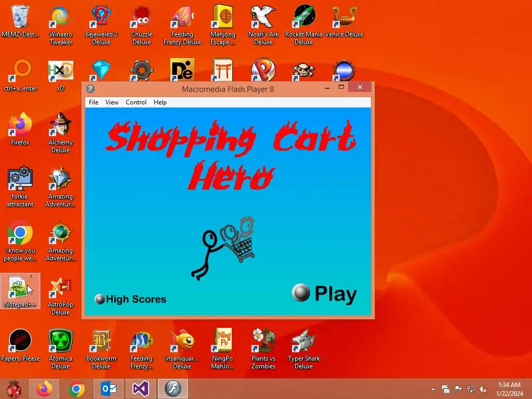The image size is (532, 399).
Task: Select Atomica Deluxe radiation icon
Action: coord(60,349)
